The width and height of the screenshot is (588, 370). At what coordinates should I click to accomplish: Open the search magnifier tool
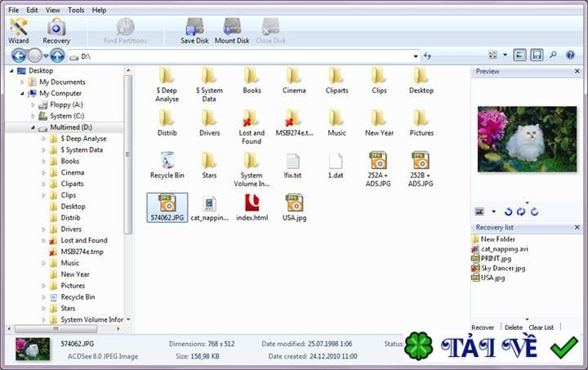(x=554, y=56)
